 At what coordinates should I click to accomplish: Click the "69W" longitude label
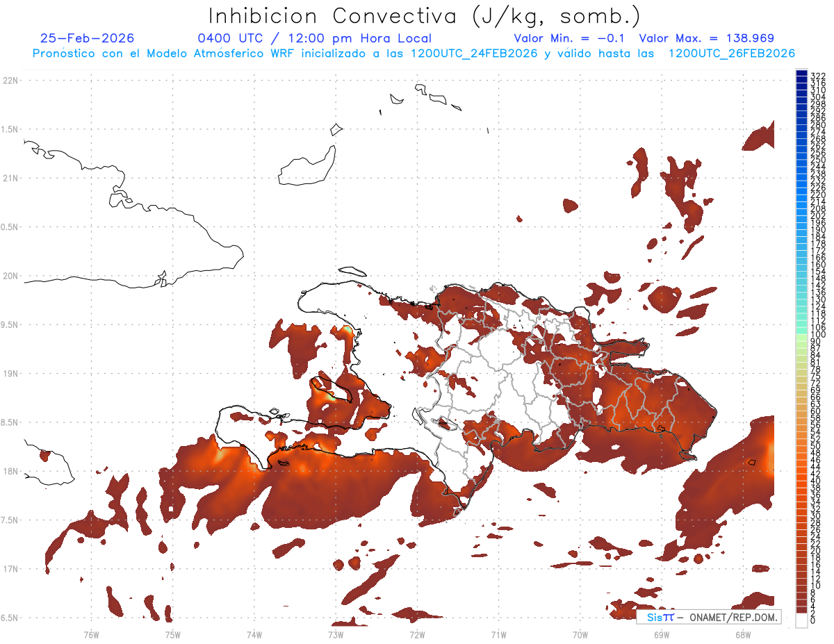click(661, 634)
